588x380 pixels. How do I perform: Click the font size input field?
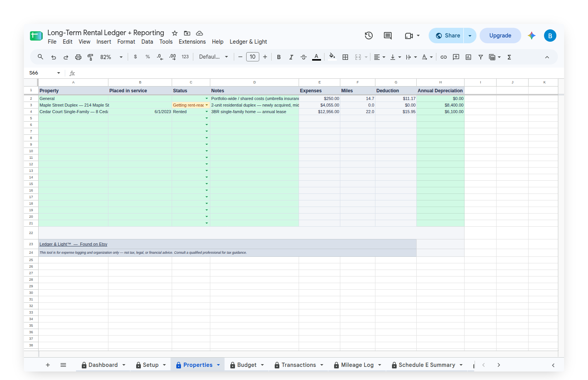253,57
